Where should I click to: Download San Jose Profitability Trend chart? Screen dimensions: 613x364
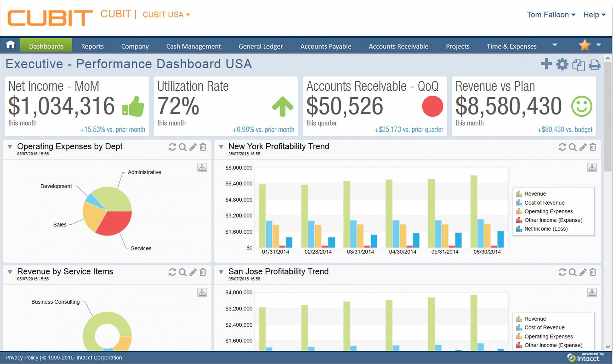coord(592,293)
